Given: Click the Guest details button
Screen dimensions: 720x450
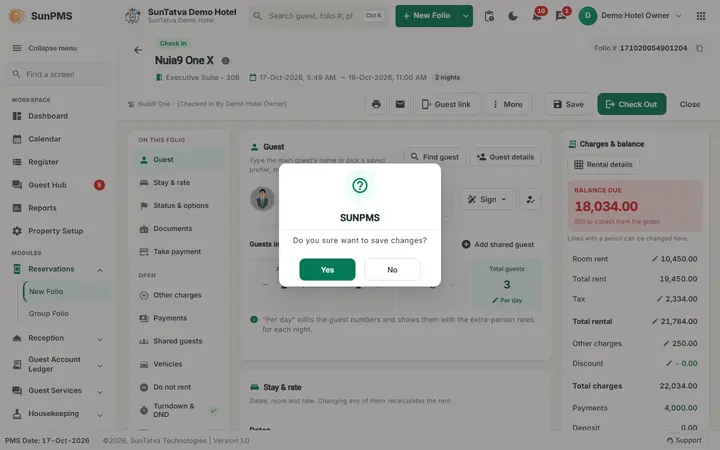Looking at the screenshot, I should pyautogui.click(x=505, y=157).
